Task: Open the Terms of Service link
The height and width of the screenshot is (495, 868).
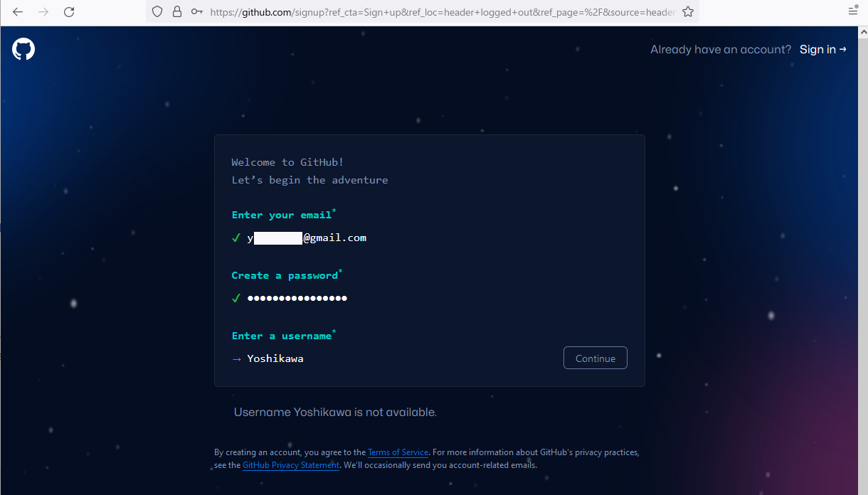Action: 398,452
